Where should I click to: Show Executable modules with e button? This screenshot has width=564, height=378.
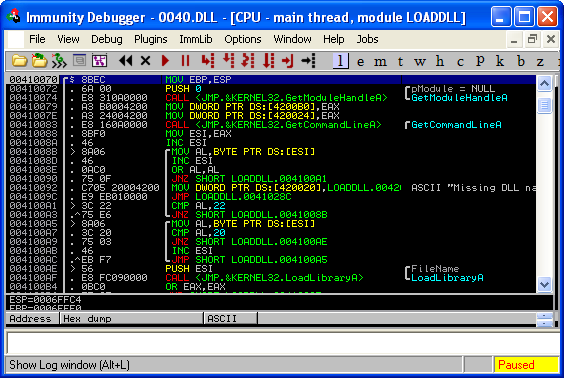coord(360,62)
